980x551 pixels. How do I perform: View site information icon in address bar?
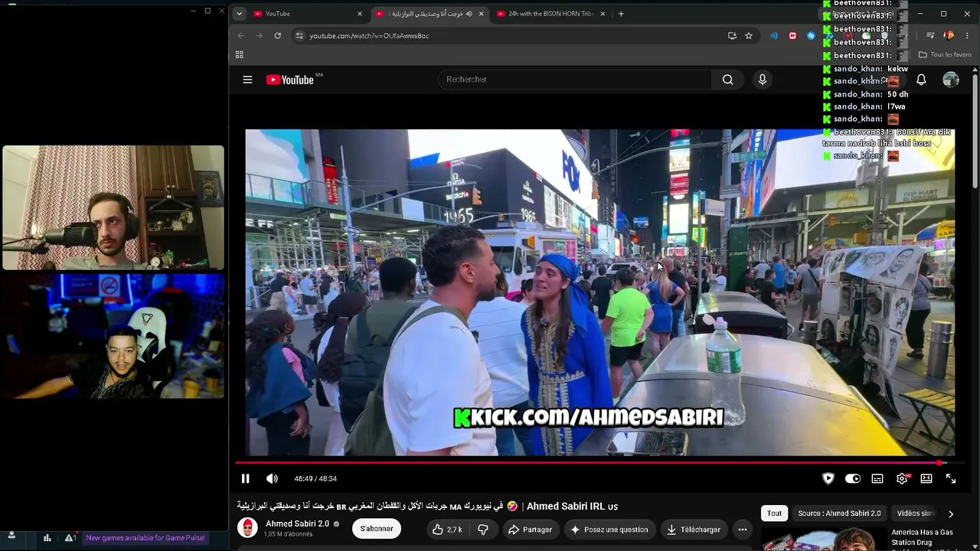299,36
